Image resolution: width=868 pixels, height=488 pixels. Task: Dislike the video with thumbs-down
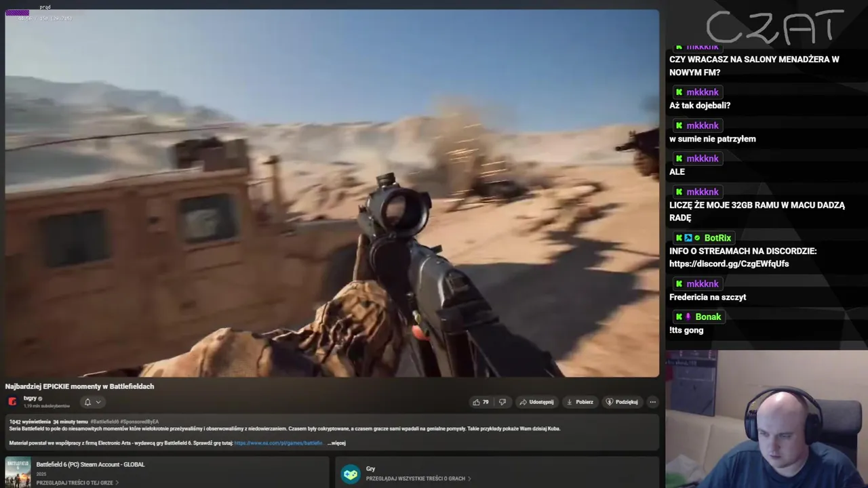coord(502,402)
